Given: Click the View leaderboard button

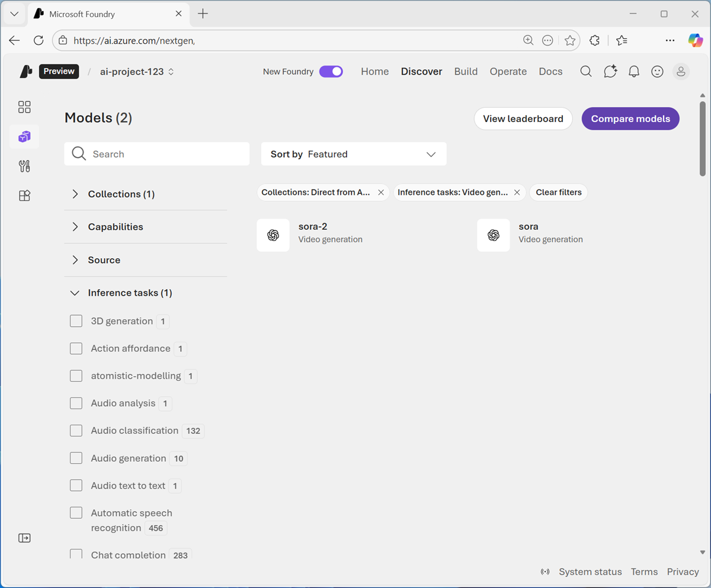Looking at the screenshot, I should tap(523, 118).
